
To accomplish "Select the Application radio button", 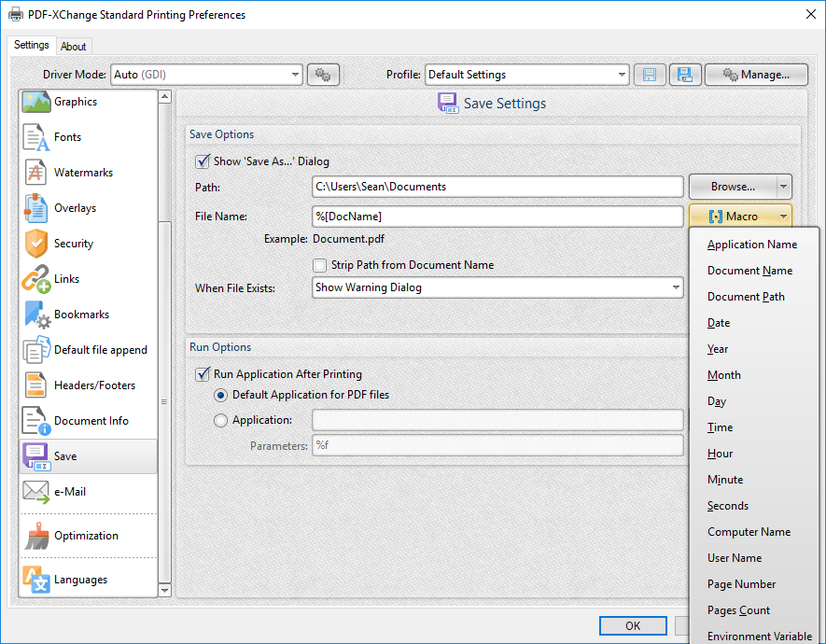I will click(220, 420).
